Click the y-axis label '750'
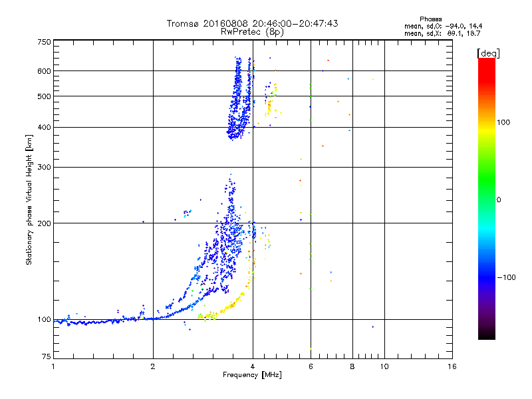 click(x=44, y=42)
